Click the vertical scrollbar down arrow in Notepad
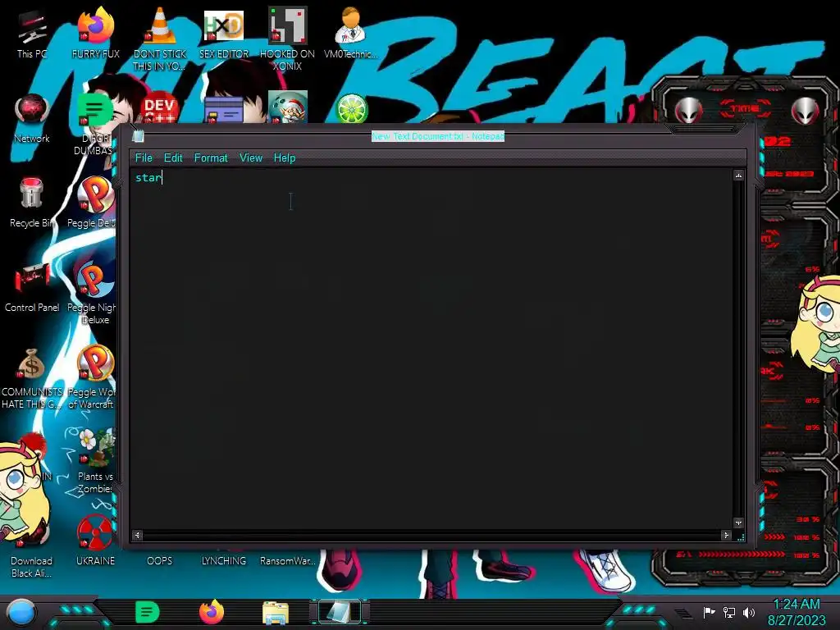The image size is (840, 630). [739, 523]
